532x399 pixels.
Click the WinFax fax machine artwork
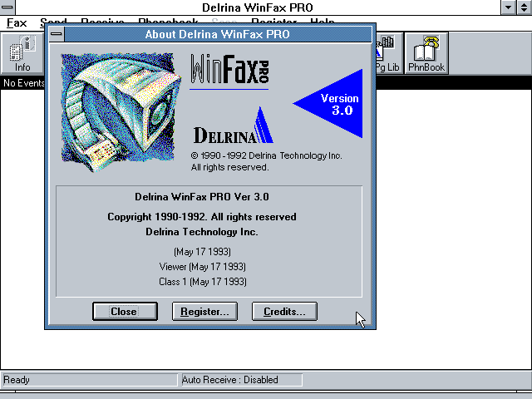[x=120, y=112]
